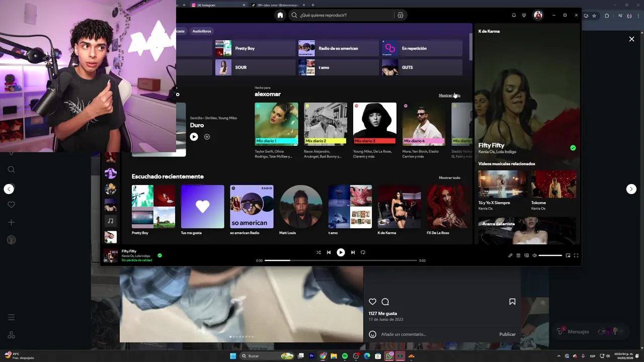The width and height of the screenshot is (644, 362).
Task: Mute Spotify with the speaker icon
Action: [534, 255]
